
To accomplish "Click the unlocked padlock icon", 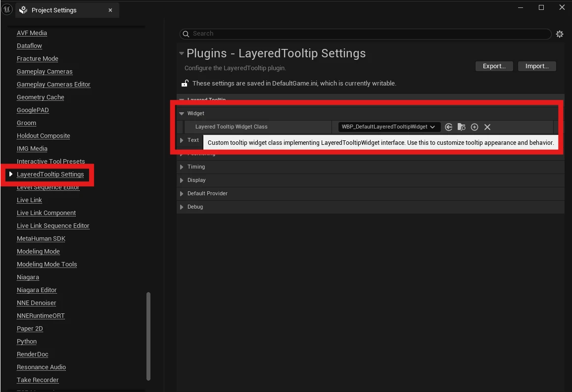I will [x=185, y=84].
